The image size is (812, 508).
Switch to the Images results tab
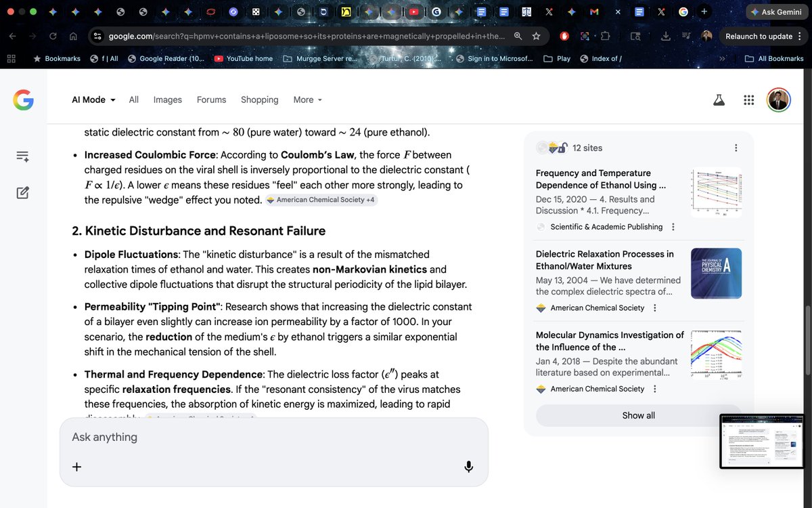(x=168, y=100)
